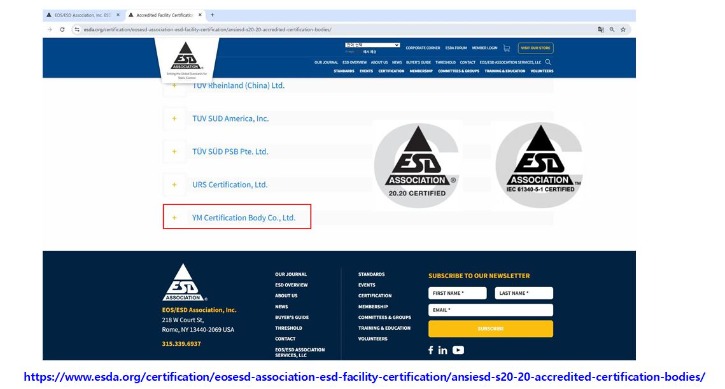Click the search magnifier icon in header
Viewport: 725px width, 389px height.
548,62
